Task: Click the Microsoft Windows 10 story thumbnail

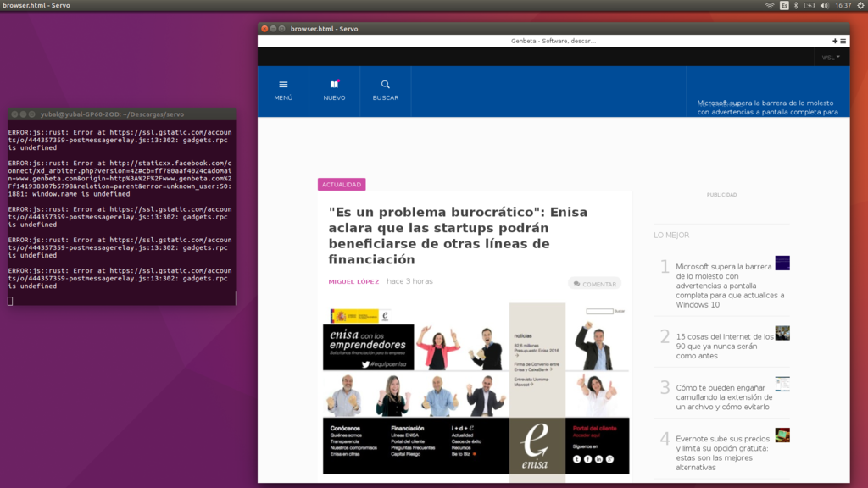Action: (x=782, y=263)
